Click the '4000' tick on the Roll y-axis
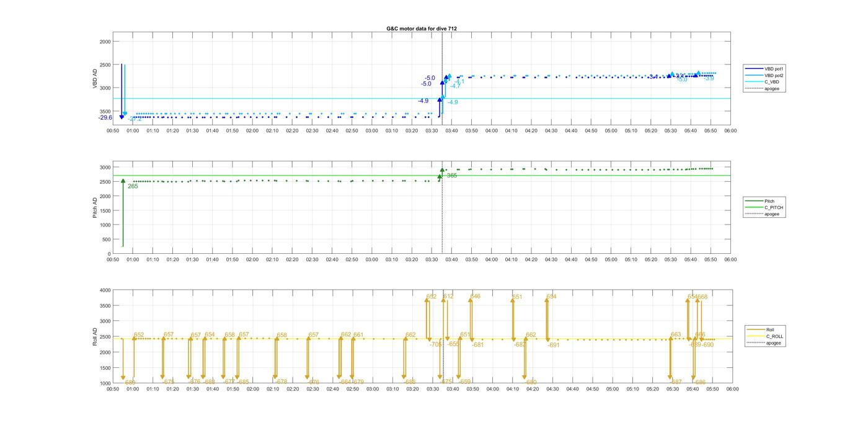The image size is (868, 430). (x=105, y=290)
